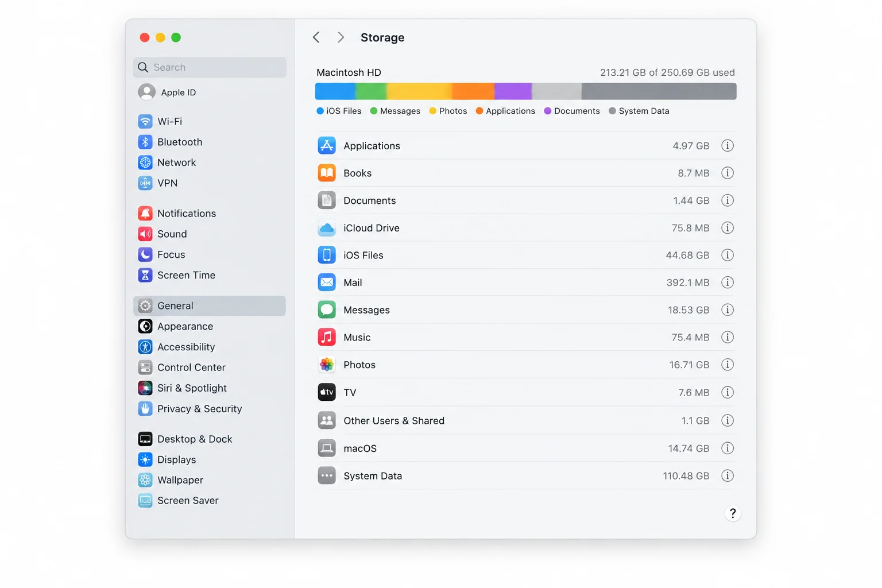Click the green Messages bubble icon
Screen dimensions: 882x588
327,310
